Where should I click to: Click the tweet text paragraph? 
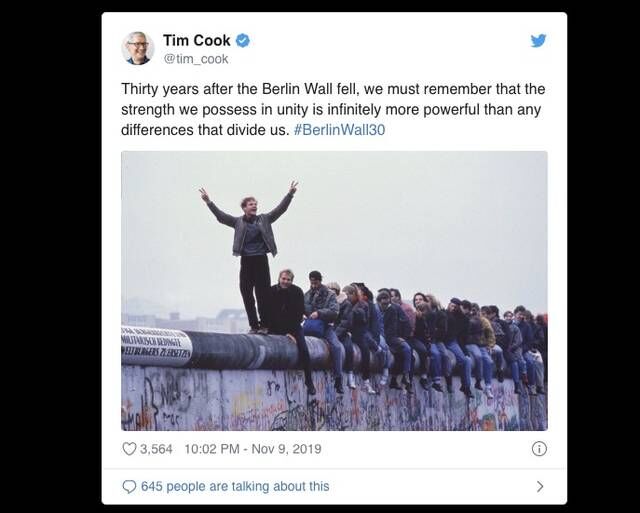tap(333, 109)
